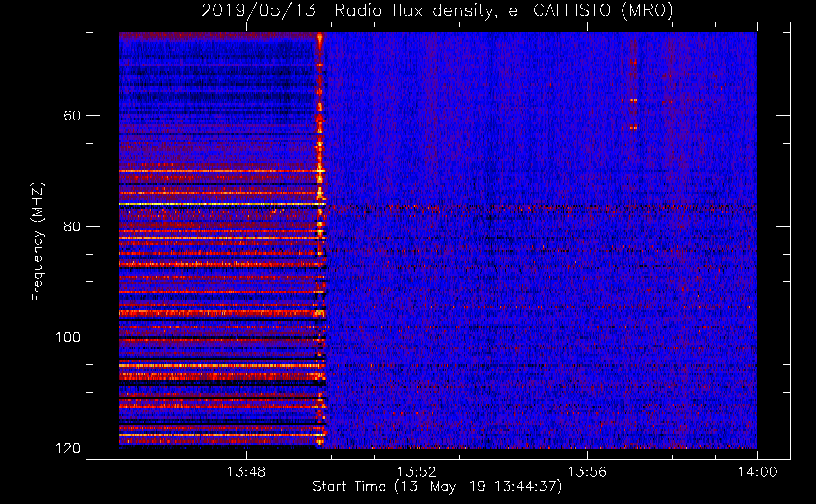
Task: Click the 13:48 time tick label
Action: click(246, 472)
